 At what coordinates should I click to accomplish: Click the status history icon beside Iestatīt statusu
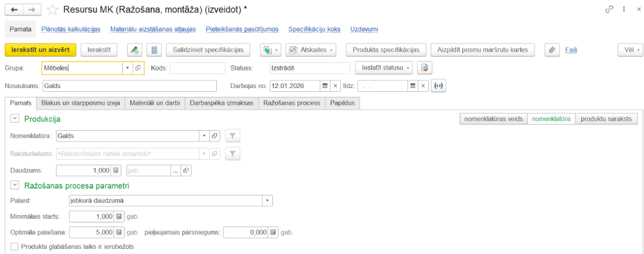(426, 68)
